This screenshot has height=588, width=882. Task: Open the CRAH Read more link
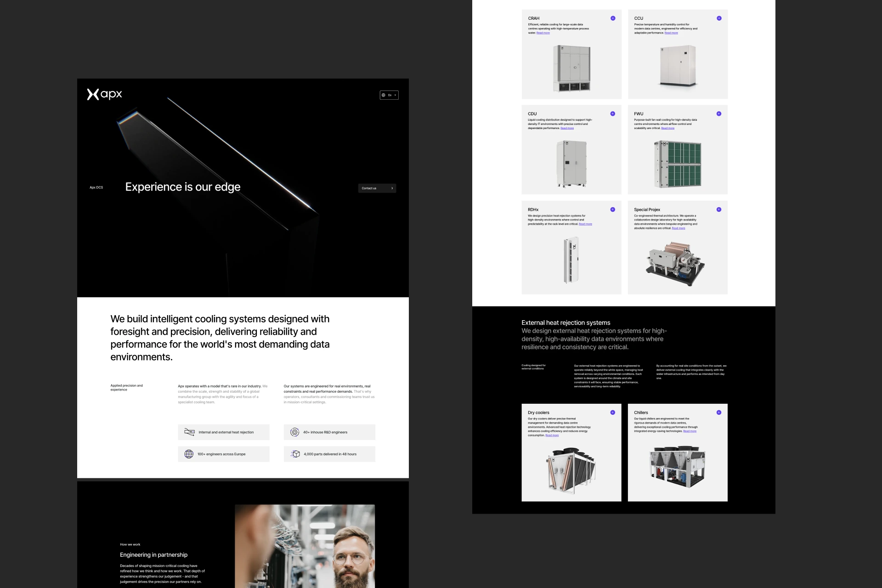click(x=543, y=33)
